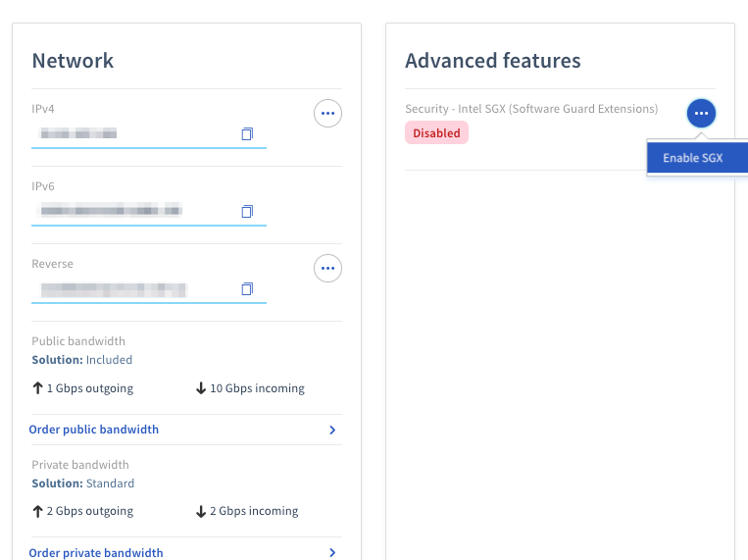Open the Reverse more-options menu
The image size is (748, 560).
click(327, 268)
